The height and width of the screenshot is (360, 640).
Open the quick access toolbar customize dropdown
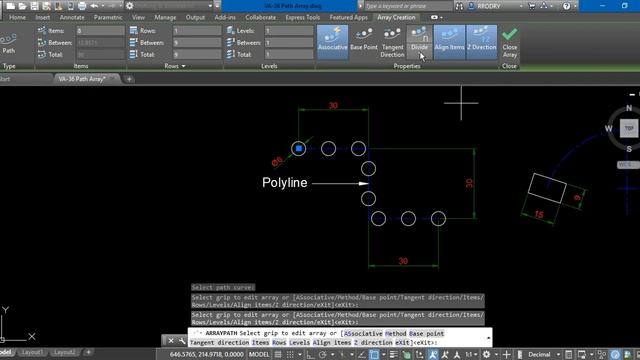point(216,6)
